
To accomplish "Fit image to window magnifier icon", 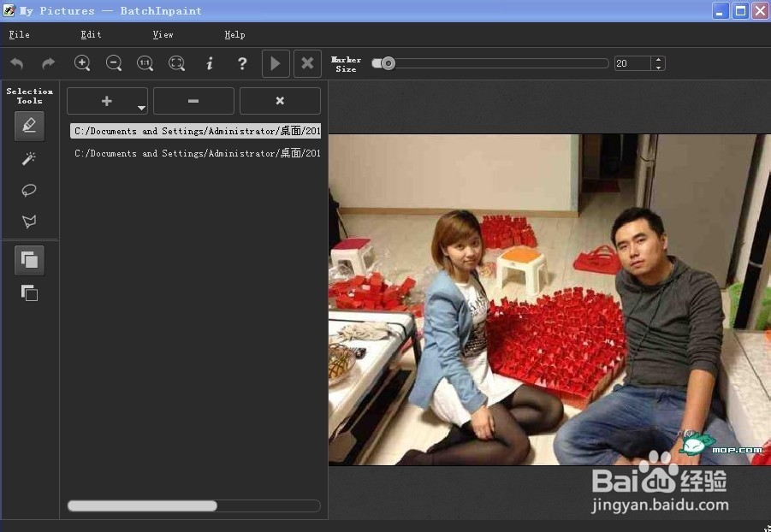I will coord(176,63).
